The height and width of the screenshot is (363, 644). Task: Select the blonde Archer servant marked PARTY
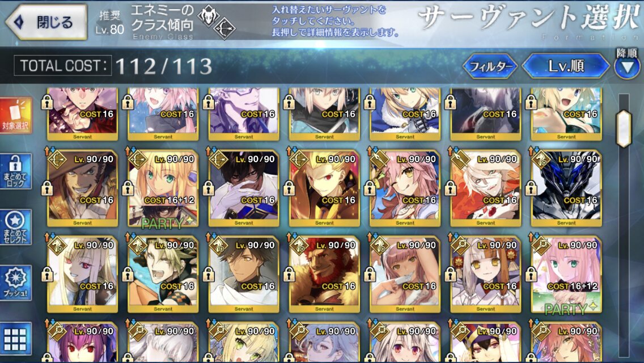[x=163, y=188]
